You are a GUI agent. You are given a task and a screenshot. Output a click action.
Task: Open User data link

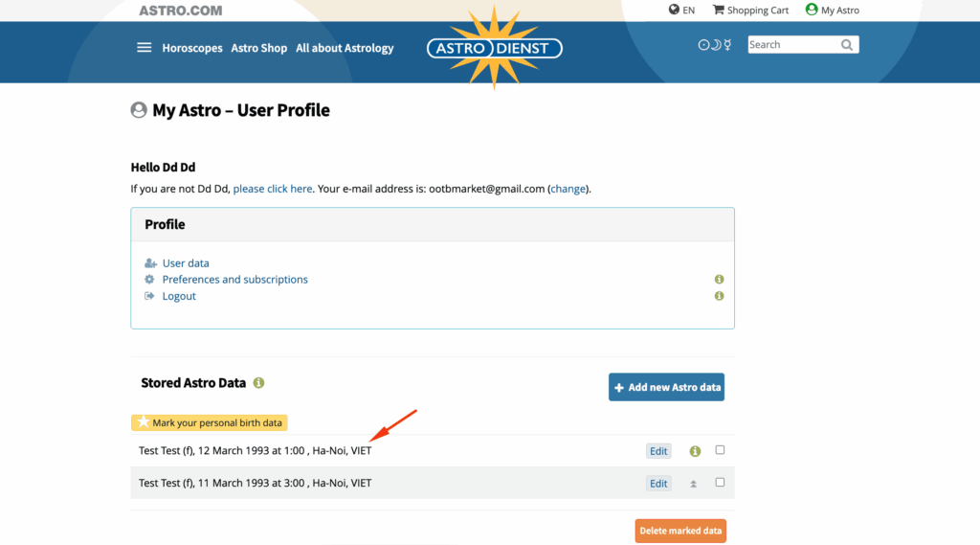pyautogui.click(x=186, y=263)
